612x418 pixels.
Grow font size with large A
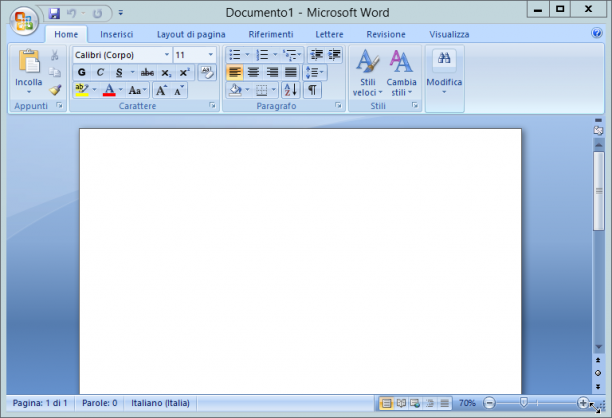click(161, 91)
